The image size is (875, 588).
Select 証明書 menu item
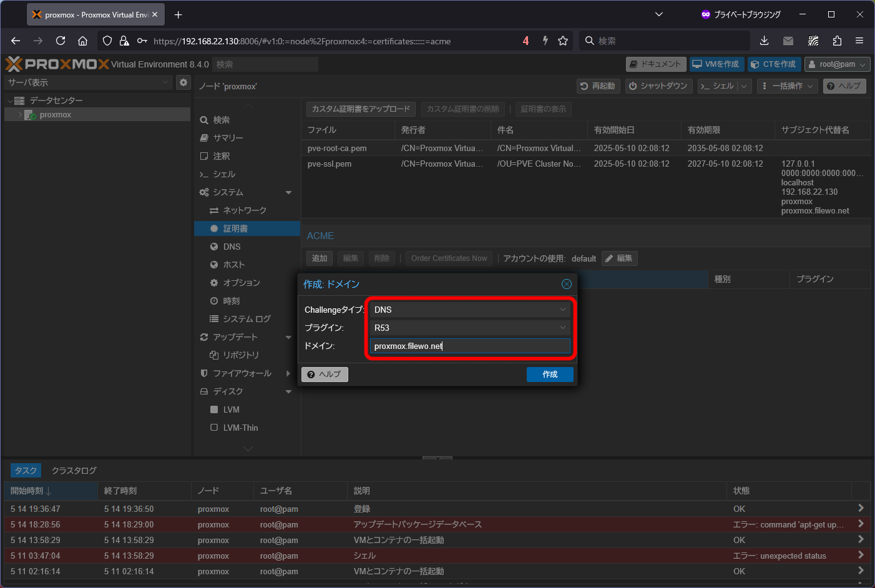click(247, 228)
